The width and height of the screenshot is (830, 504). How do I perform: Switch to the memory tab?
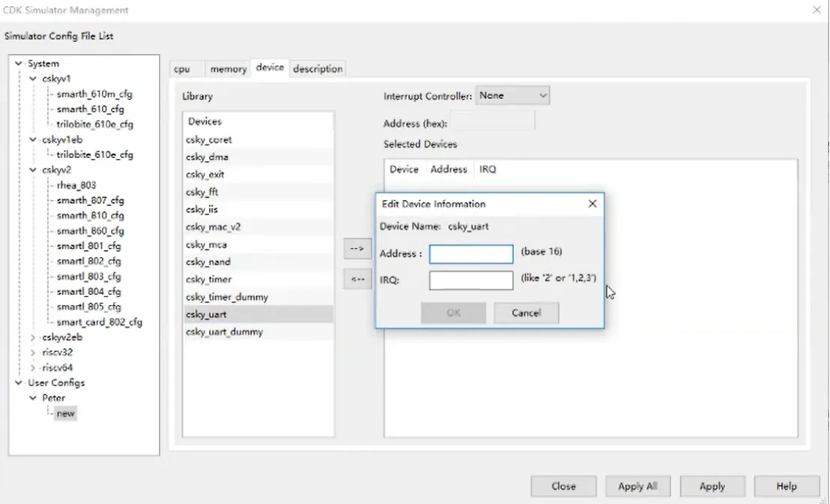pyautogui.click(x=228, y=69)
